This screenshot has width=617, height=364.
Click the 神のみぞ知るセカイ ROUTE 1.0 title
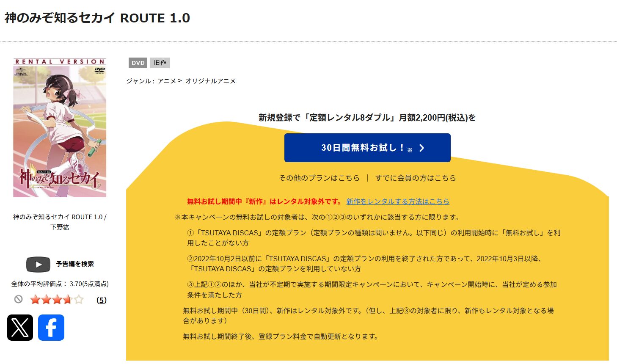(96, 18)
